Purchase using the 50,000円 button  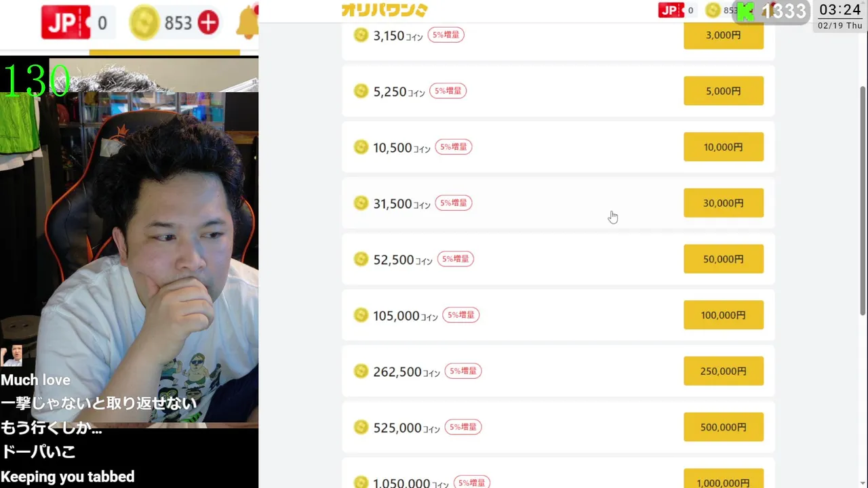coord(724,259)
